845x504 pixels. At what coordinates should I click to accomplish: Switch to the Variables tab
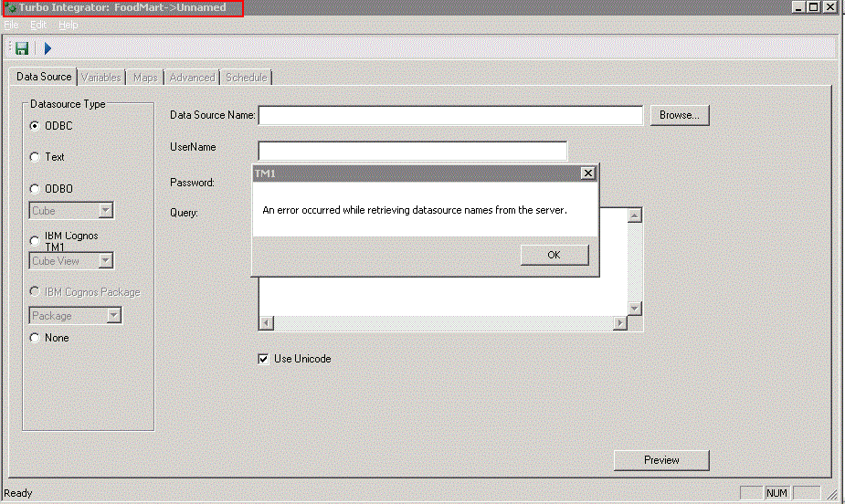[x=101, y=78]
